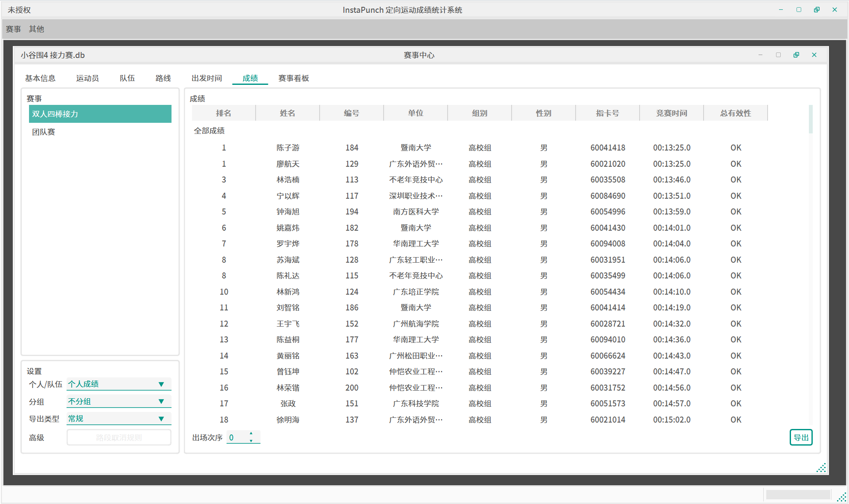The width and height of the screenshot is (849, 504).
Task: Minimize the inner 赛事中心 window
Action: click(760, 55)
